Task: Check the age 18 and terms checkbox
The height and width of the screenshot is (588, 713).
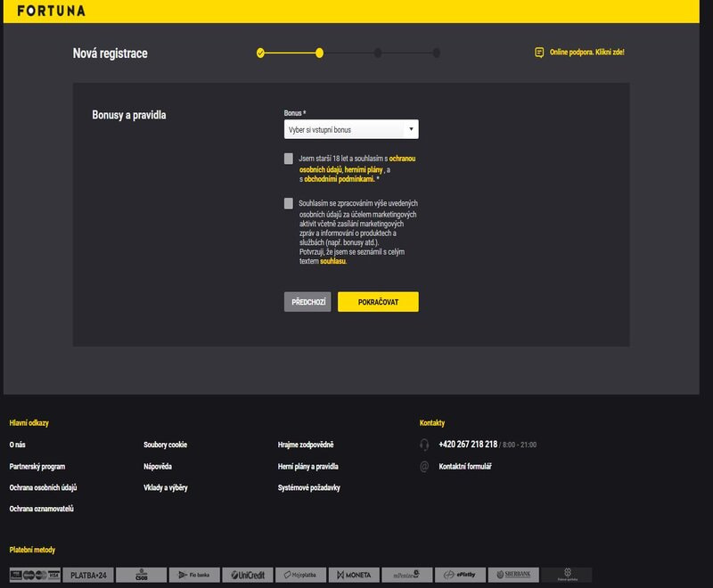Action: (289, 159)
